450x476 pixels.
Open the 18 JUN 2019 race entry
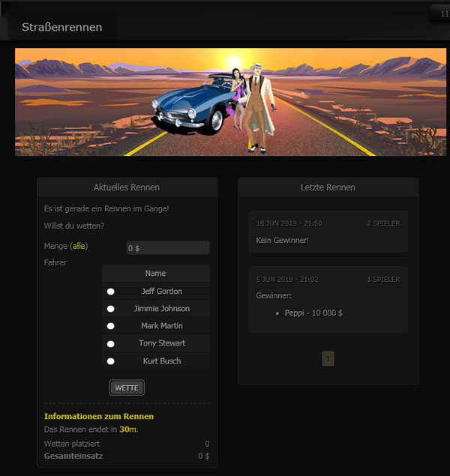[328, 232]
